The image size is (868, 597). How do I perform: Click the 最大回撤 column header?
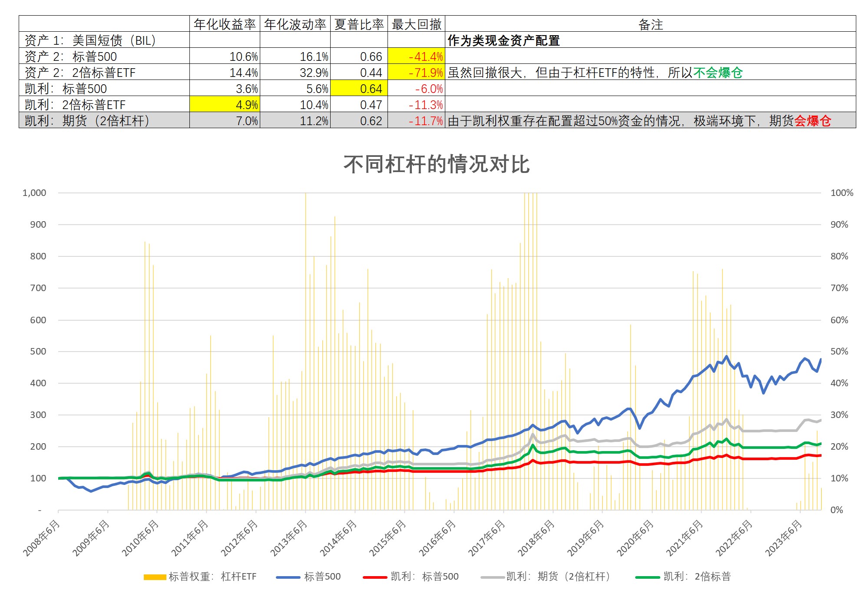[416, 24]
